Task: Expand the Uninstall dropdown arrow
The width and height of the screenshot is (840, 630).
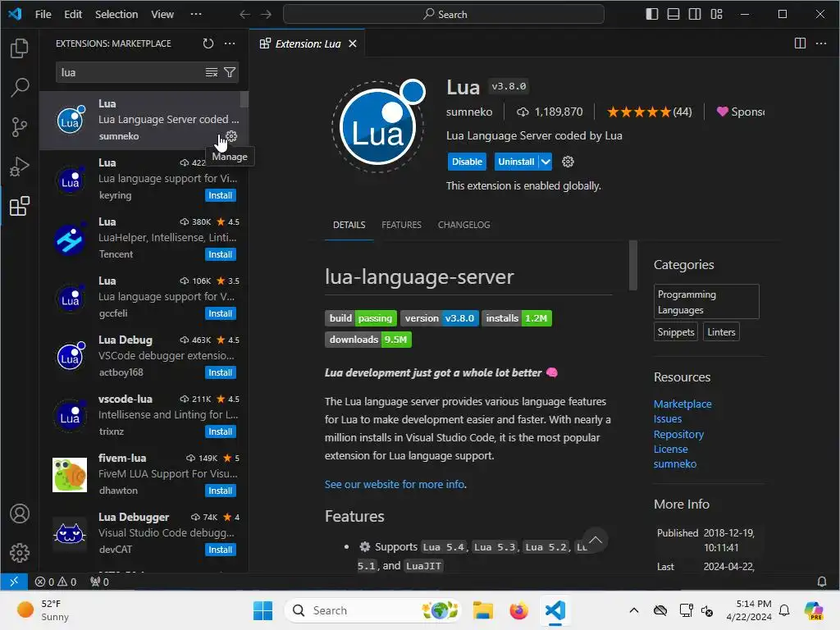Action: pyautogui.click(x=546, y=162)
